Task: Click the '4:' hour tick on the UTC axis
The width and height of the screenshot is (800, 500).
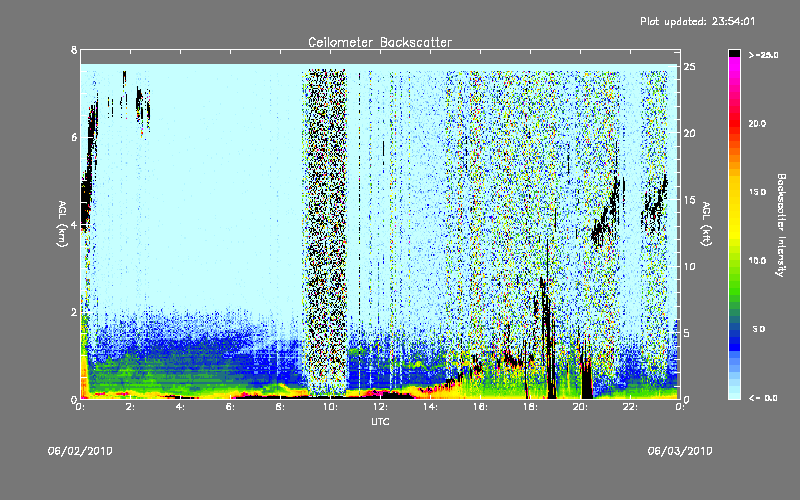Action: point(180,407)
